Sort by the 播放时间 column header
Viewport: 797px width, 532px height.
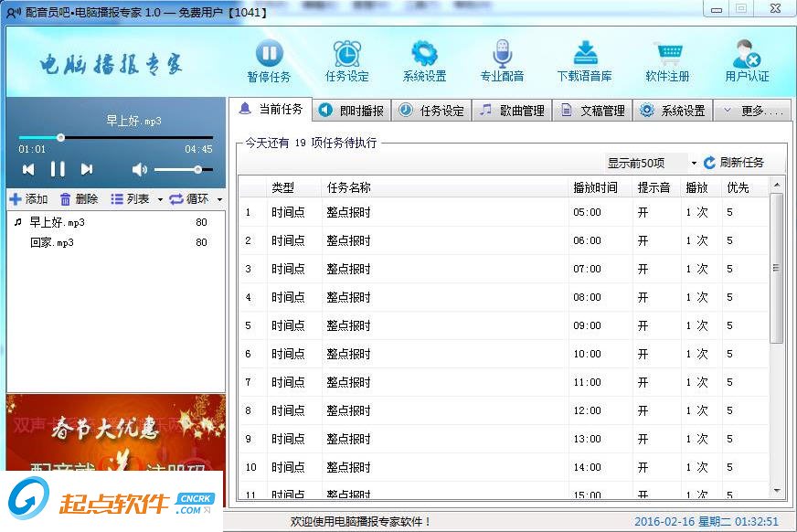pyautogui.click(x=600, y=187)
